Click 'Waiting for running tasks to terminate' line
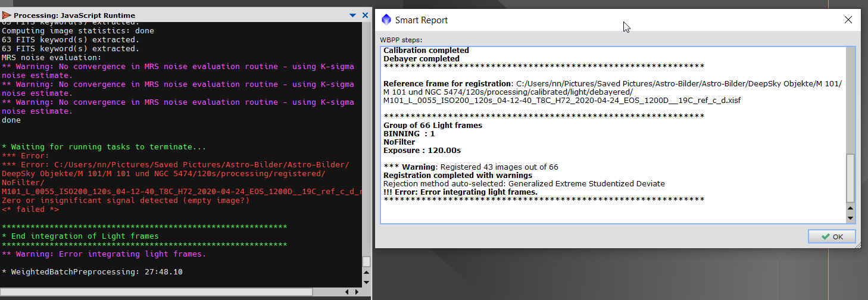Screen dimensions: 868x300 pos(104,147)
